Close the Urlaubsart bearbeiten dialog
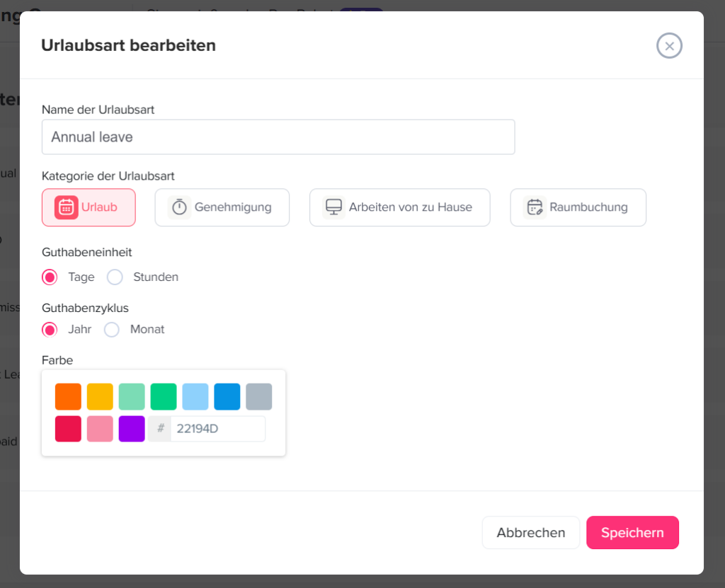Screen dimensions: 725x588 [669, 45]
